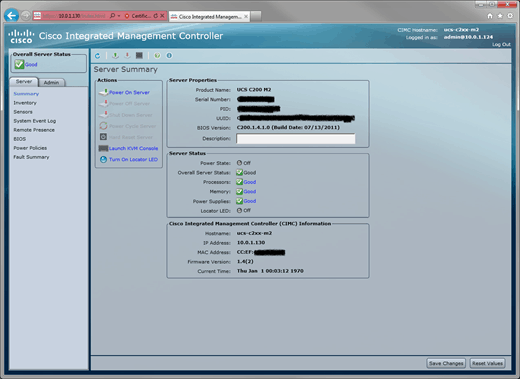The image size is (520, 379).
Task: Click the Power Off Server action
Action: click(x=129, y=104)
